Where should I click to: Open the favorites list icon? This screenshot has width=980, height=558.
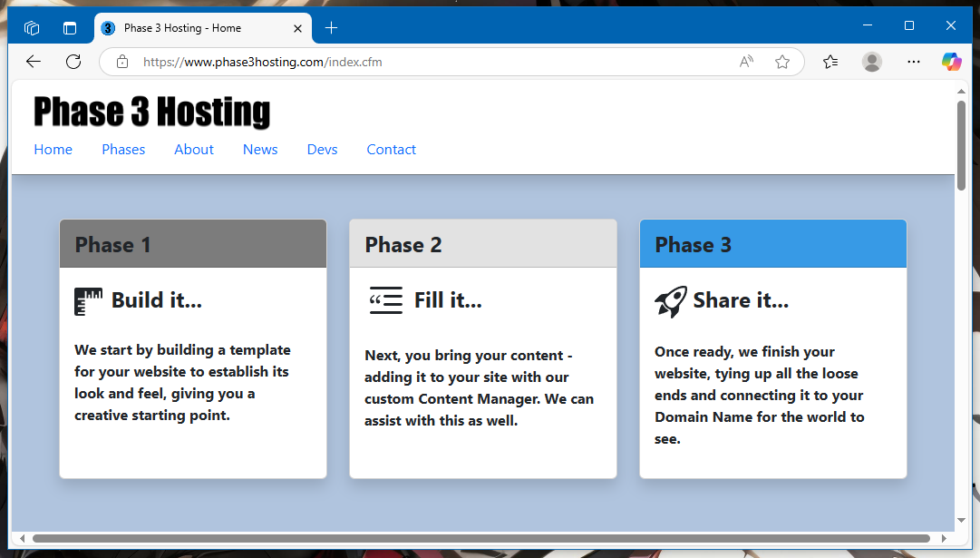coord(830,62)
